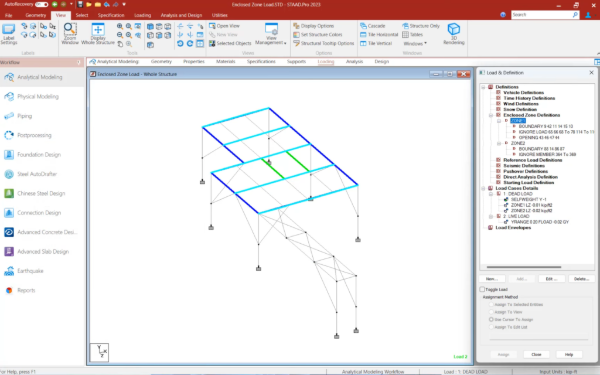Collapse the 1: DEAD LOAD node

pos(491,194)
